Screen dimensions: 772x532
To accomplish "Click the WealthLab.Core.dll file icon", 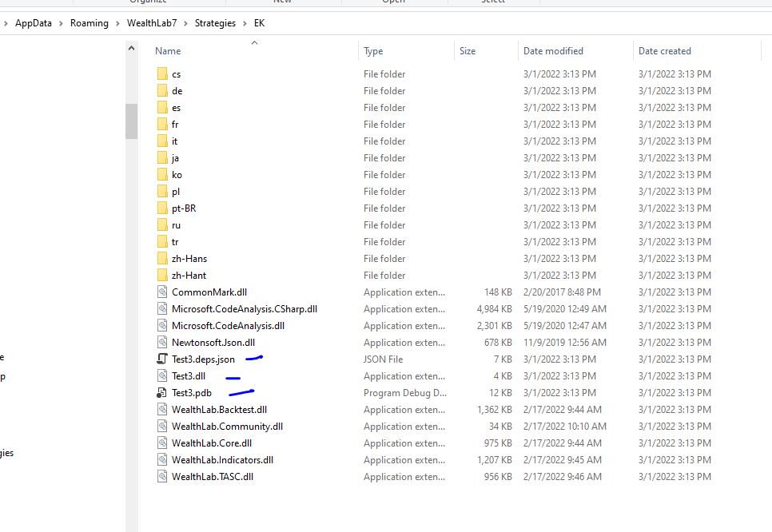I will click(162, 443).
